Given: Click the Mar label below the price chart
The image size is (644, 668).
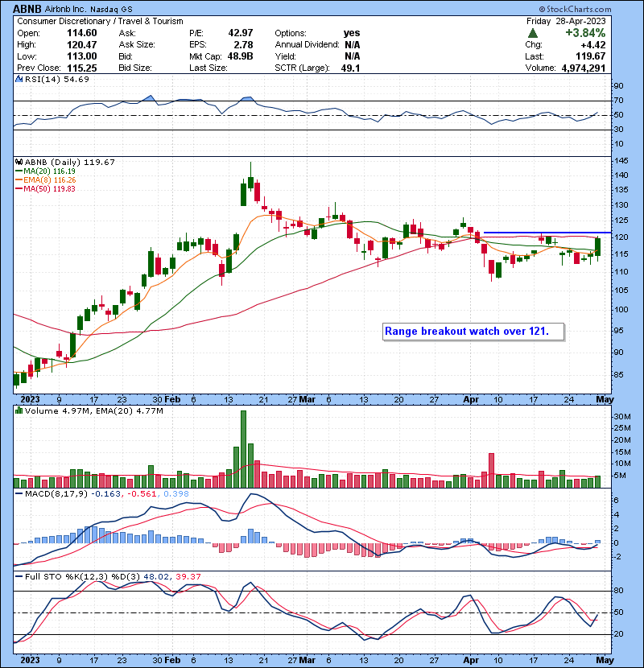Looking at the screenshot, I should 307,400.
